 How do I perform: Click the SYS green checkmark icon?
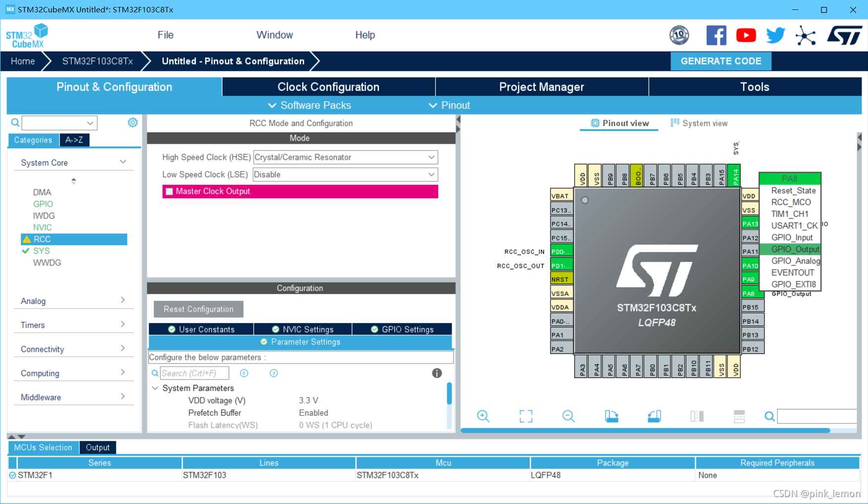(x=26, y=251)
